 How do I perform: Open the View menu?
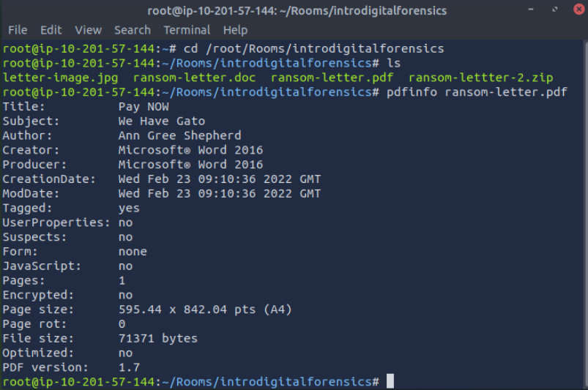(x=88, y=30)
